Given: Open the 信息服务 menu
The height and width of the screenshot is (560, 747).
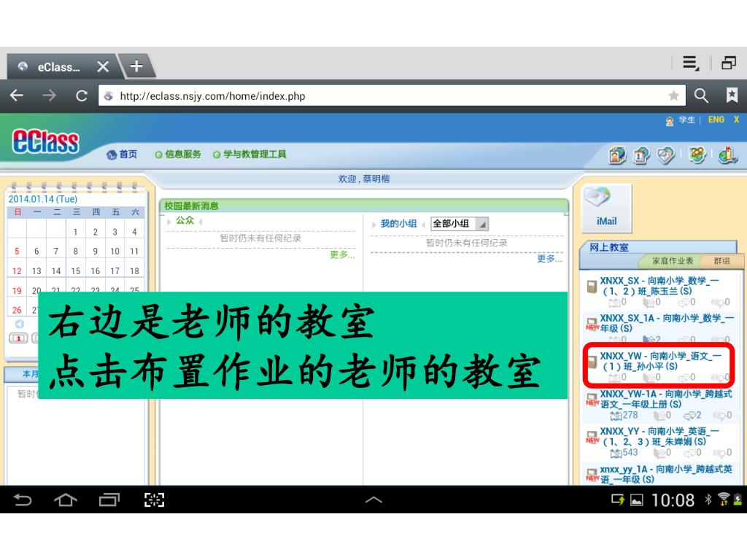Looking at the screenshot, I should 178,155.
